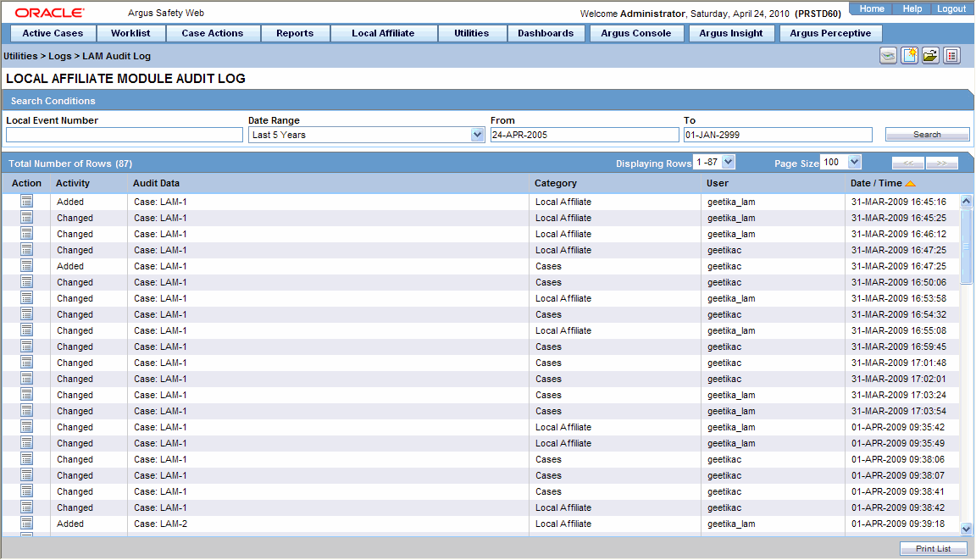Open the Worklist menu
976x560 pixels.
coord(130,33)
